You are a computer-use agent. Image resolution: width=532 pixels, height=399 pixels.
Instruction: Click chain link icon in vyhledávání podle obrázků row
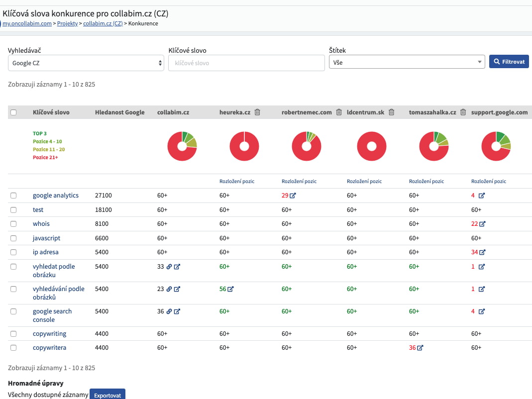tap(169, 289)
